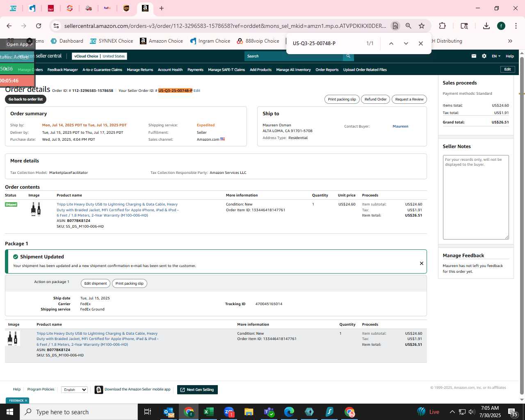Open Feedback Manager menu item
The height and width of the screenshot is (420, 525).
coord(63,70)
